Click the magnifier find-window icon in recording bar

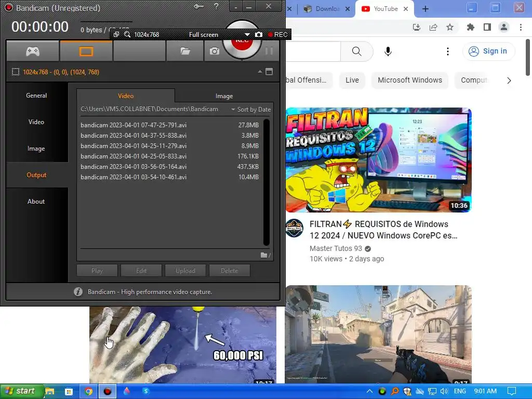pos(127,34)
